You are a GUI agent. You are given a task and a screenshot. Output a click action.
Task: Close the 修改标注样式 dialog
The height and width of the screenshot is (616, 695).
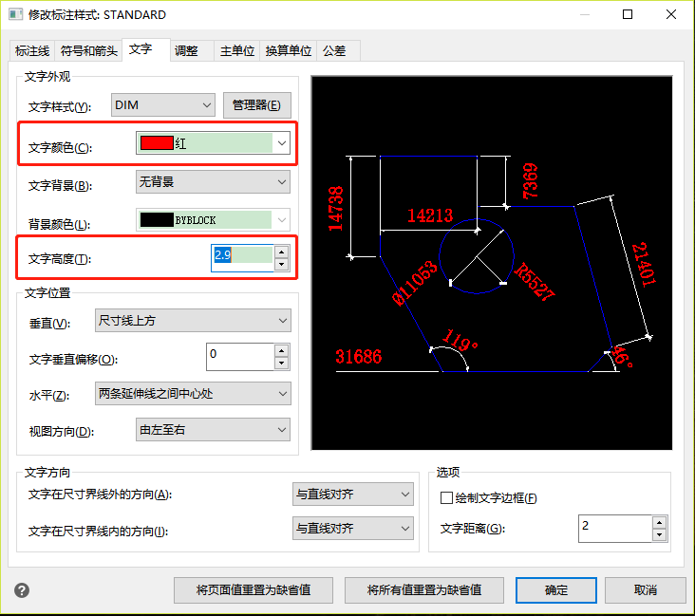(671, 14)
